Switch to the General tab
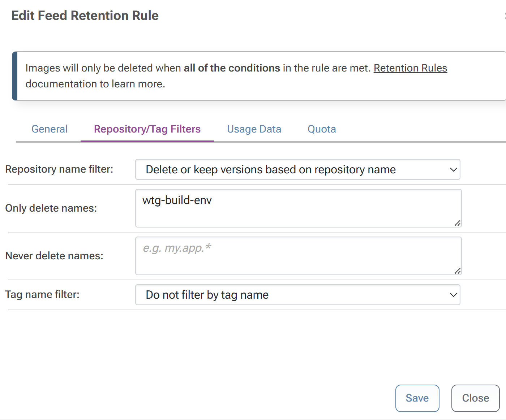Viewport: 506px width, 420px height. click(50, 129)
